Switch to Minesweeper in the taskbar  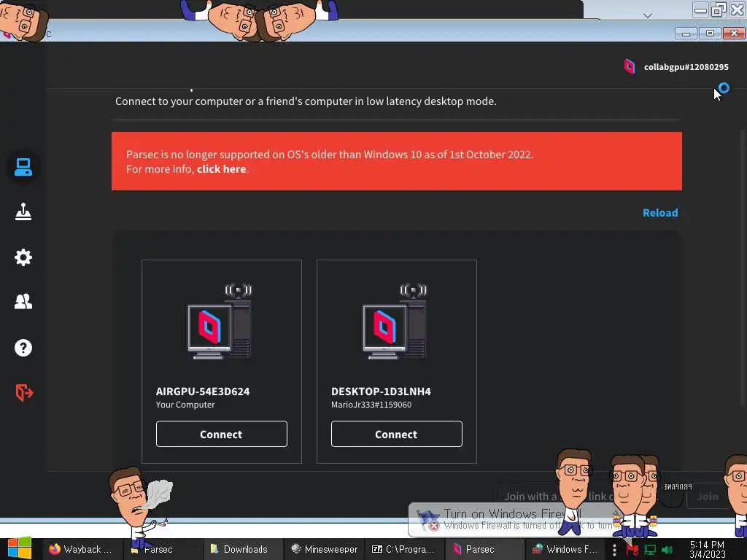pos(324,549)
